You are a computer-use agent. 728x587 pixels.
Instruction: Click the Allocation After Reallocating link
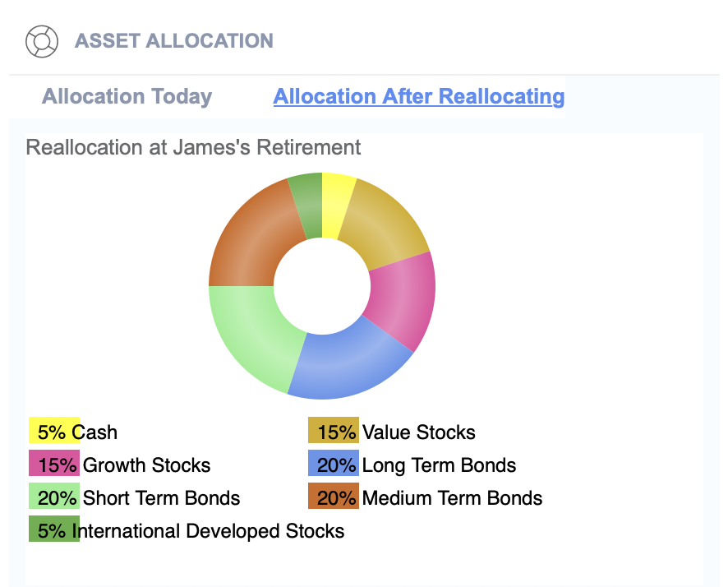coord(419,96)
